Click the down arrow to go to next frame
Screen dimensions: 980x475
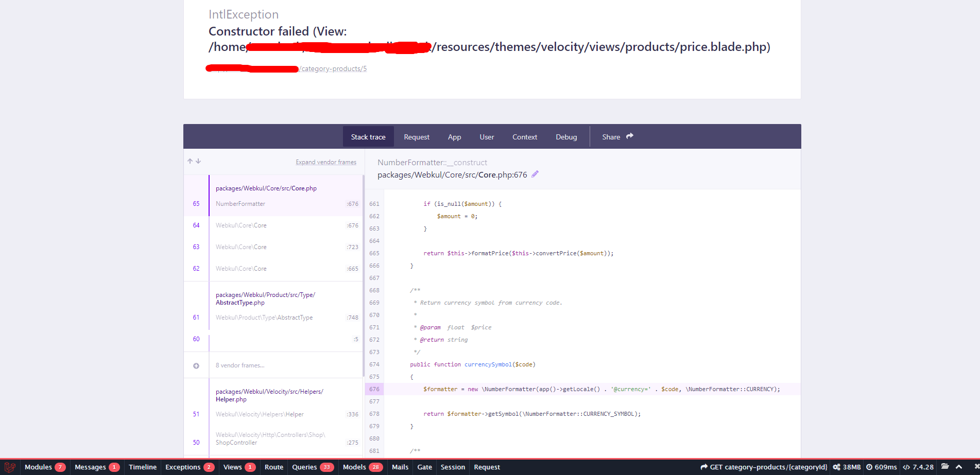pyautogui.click(x=198, y=161)
